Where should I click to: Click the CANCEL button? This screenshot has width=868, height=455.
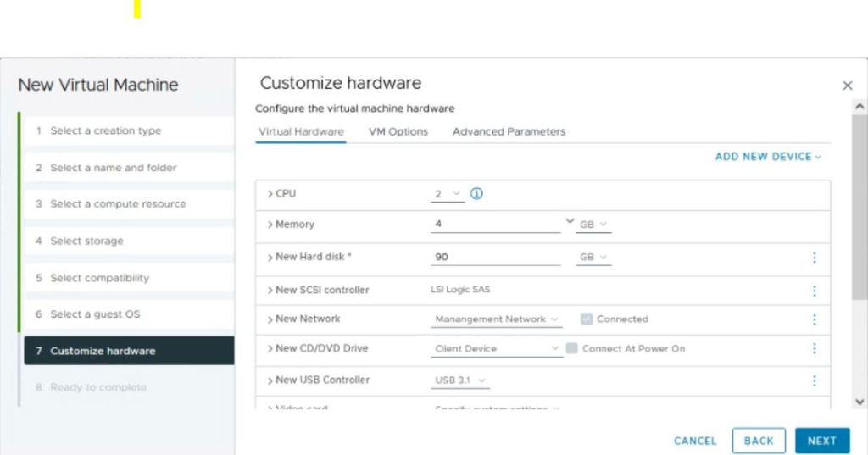695,441
